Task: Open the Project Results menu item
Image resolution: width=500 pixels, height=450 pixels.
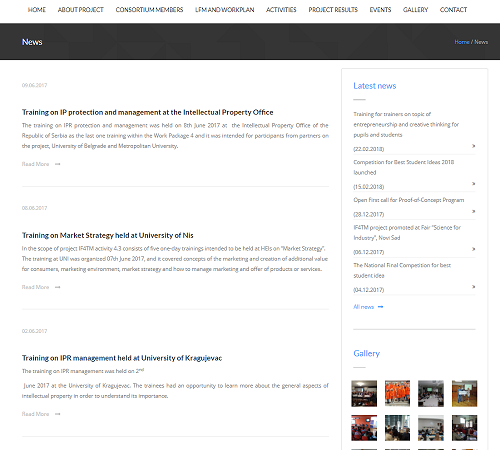Action: 333,10
